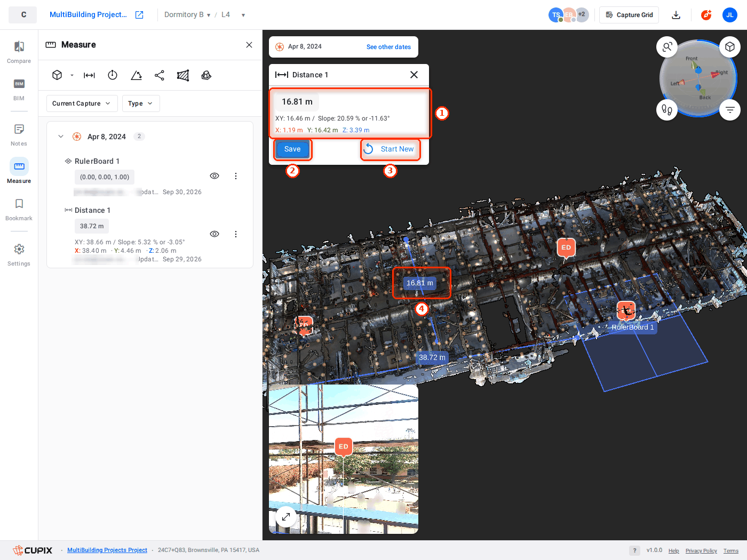The image size is (747, 560).
Task: Select the area measurement tool
Action: [183, 75]
